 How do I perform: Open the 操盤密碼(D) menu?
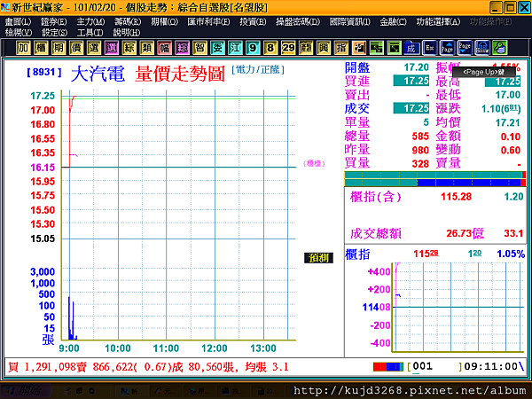click(x=298, y=22)
